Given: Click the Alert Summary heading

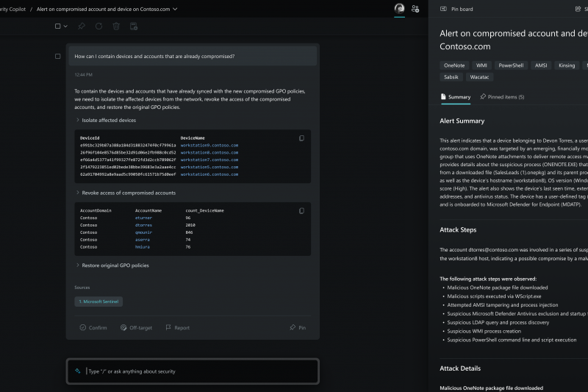Looking at the screenshot, I should pyautogui.click(x=462, y=121).
